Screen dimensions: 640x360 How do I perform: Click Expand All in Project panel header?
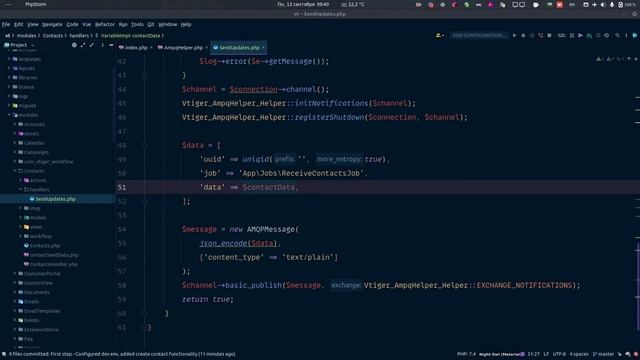pos(83,45)
